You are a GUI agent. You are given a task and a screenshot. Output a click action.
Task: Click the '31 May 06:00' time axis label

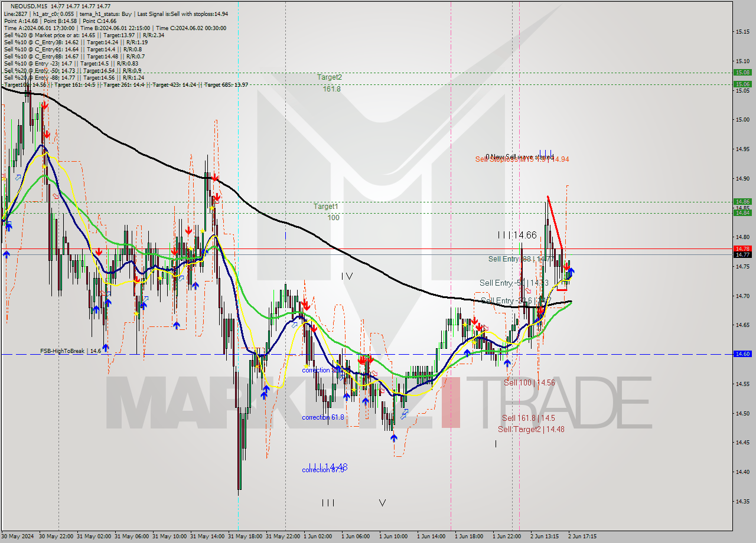(133, 537)
